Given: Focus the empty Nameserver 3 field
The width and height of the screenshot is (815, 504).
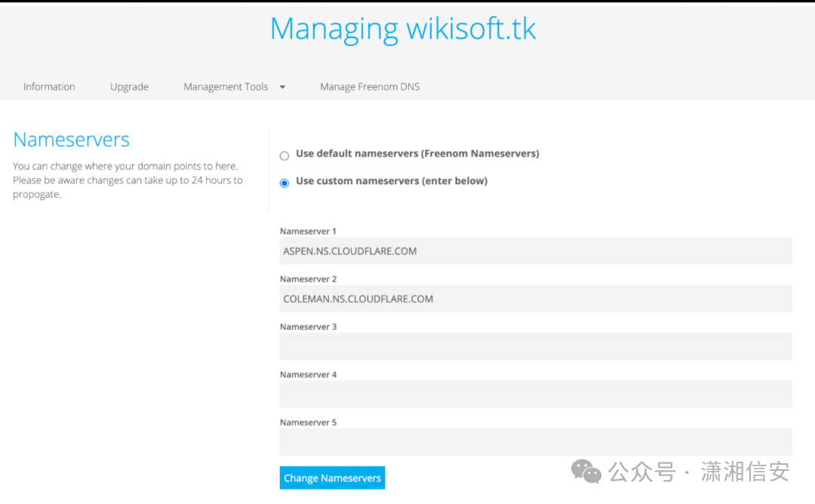Looking at the screenshot, I should tap(536, 346).
